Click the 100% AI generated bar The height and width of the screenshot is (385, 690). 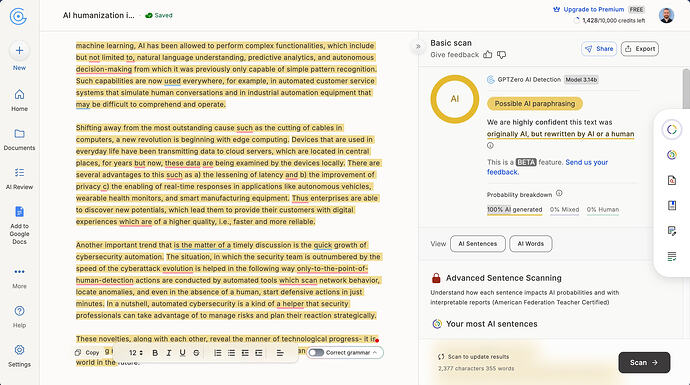pos(514,210)
